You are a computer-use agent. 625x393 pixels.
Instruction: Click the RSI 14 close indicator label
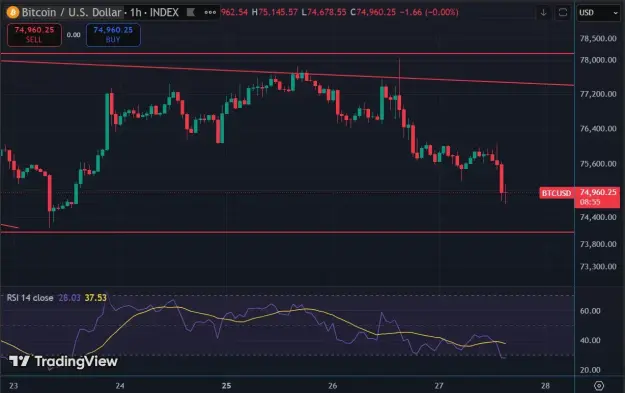(30, 298)
